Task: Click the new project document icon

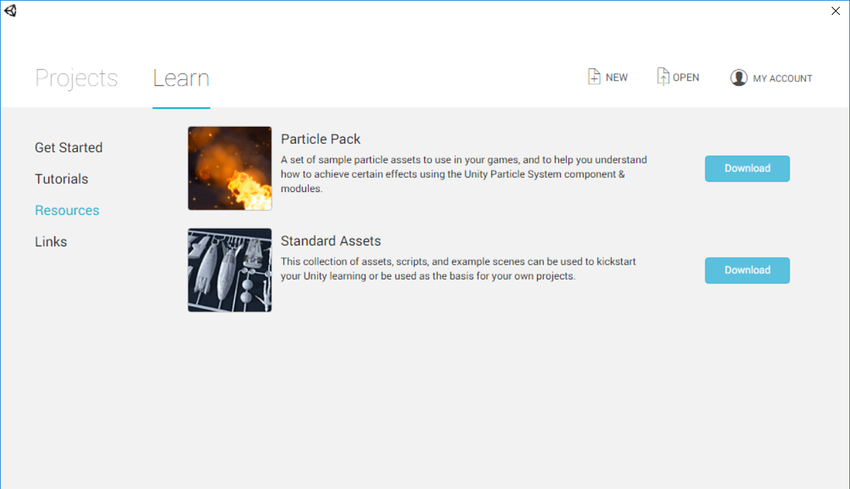Action: (594, 77)
